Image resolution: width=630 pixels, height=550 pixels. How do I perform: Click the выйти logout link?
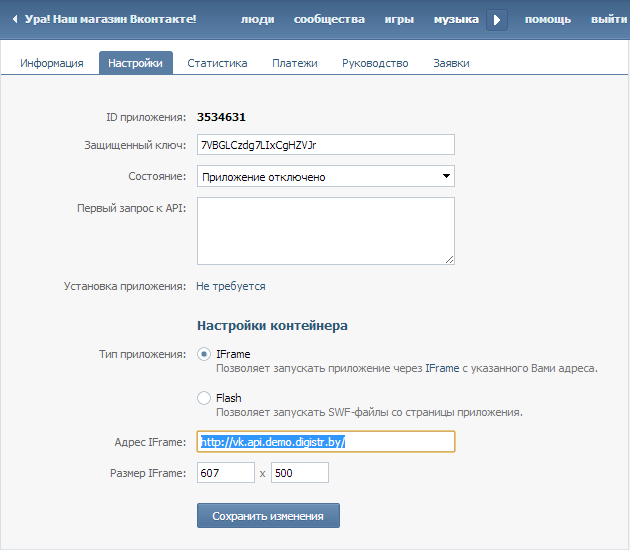pos(609,19)
